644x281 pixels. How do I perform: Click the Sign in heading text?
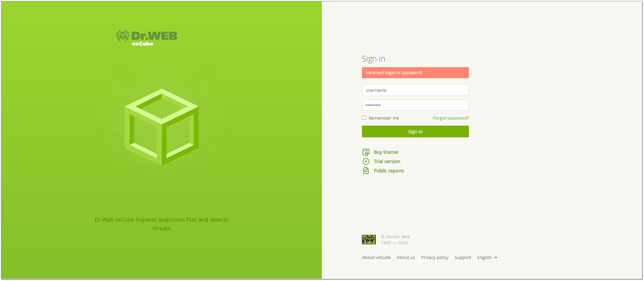(374, 59)
